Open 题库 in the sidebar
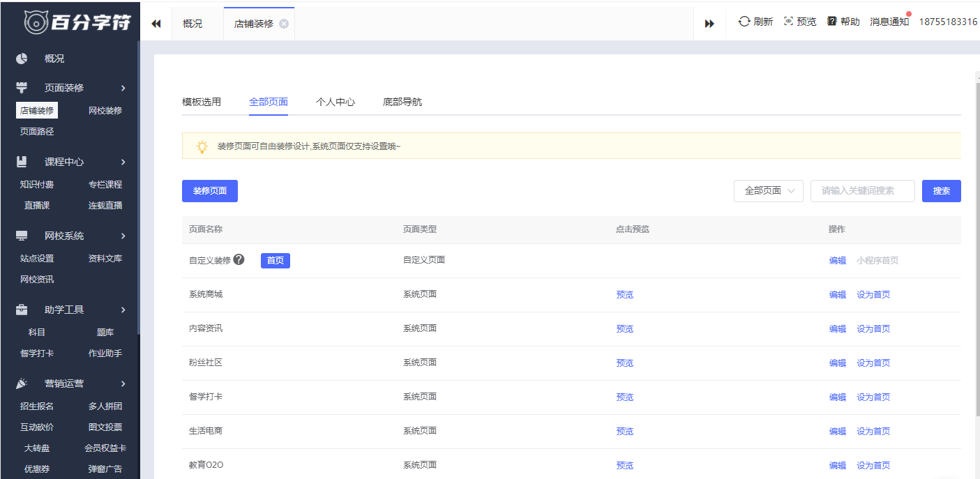 coord(105,332)
